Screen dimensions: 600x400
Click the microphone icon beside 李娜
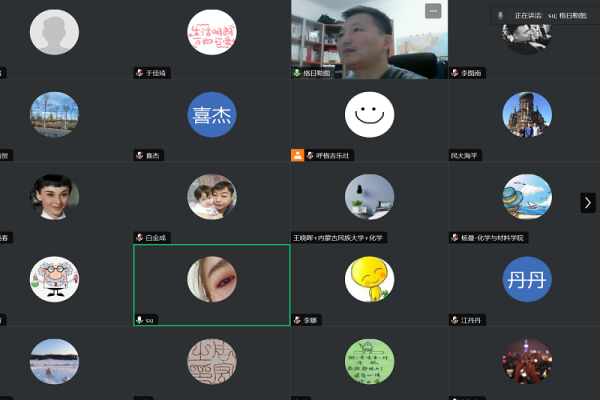(x=297, y=320)
